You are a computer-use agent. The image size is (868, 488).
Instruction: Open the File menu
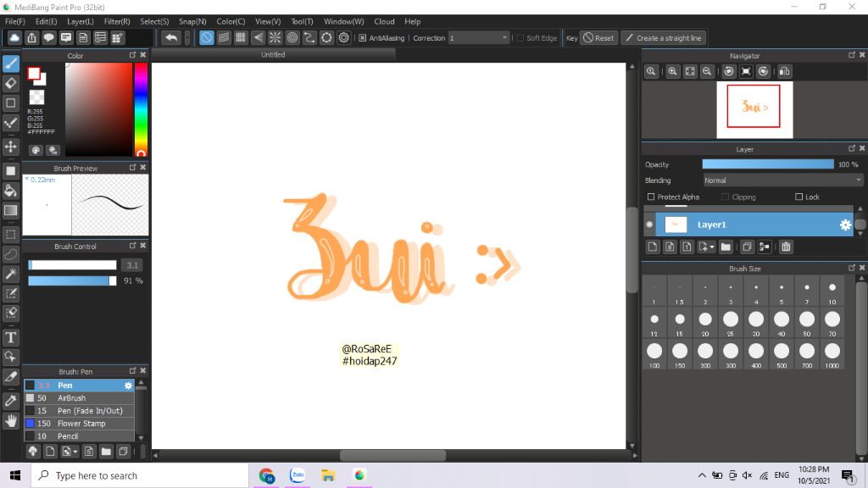click(x=15, y=21)
